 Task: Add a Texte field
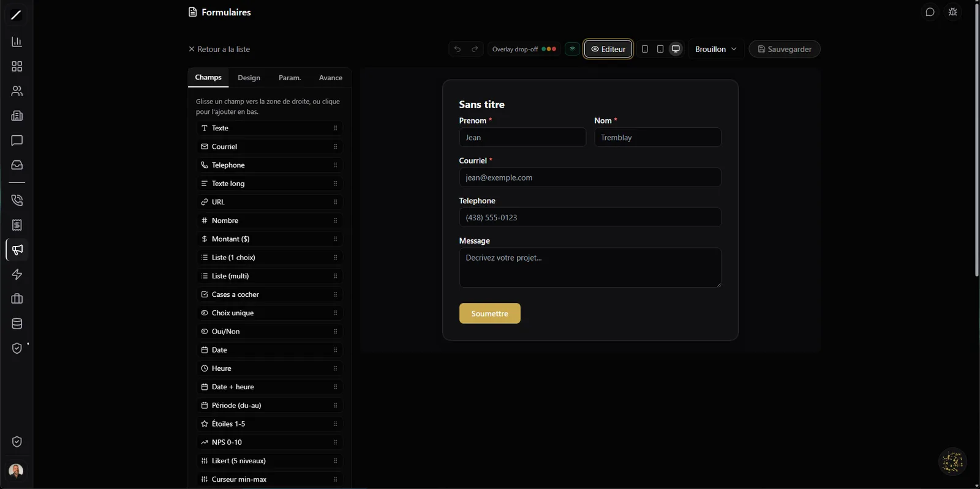point(269,128)
